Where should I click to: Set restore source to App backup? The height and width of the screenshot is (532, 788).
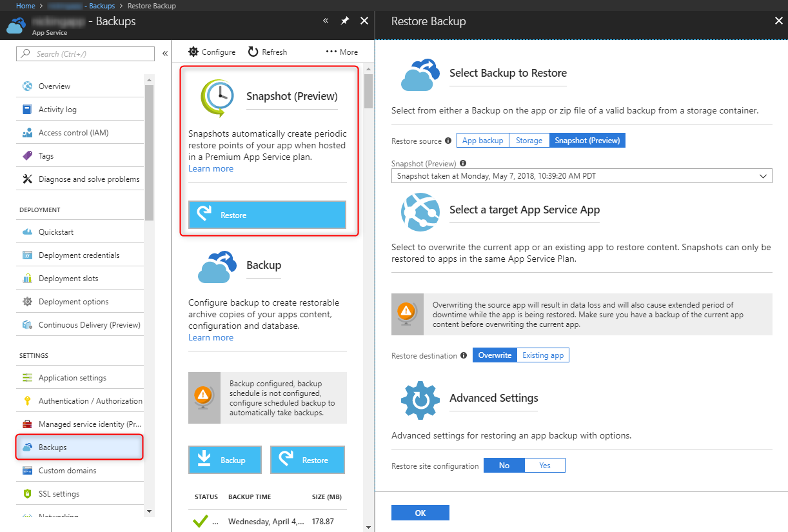482,141
